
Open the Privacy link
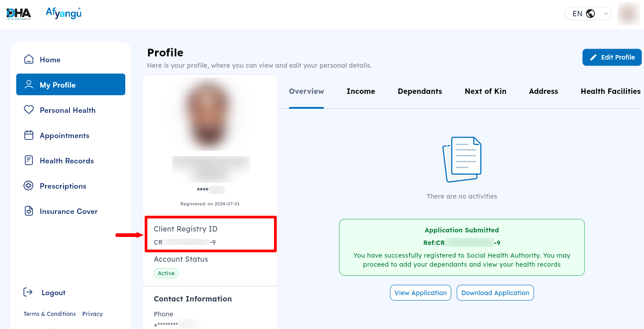point(92,314)
